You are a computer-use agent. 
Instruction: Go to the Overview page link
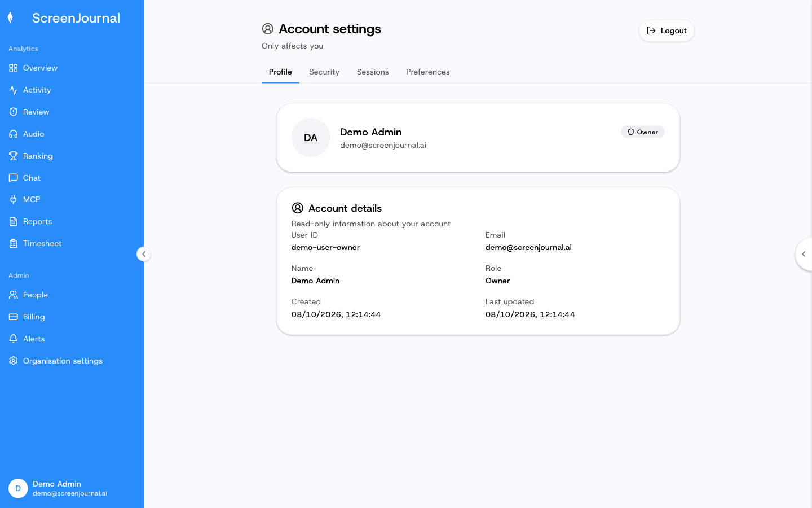[40, 68]
